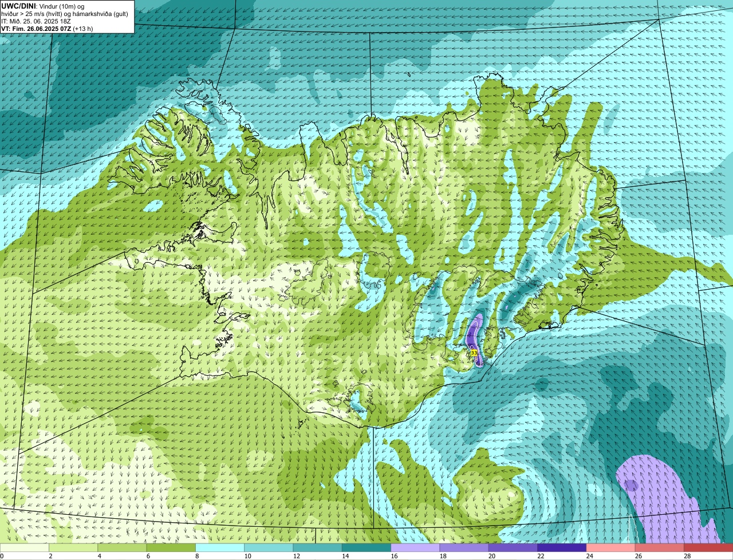
Task: Click the 'IT: Mið. 25. 06. 2025 18Z' line
Action: [36, 21]
